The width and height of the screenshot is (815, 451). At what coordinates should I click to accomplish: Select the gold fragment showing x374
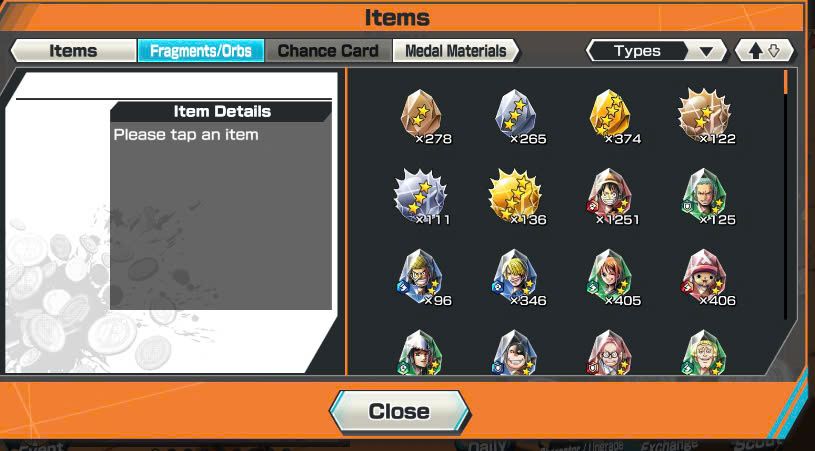pyautogui.click(x=610, y=116)
